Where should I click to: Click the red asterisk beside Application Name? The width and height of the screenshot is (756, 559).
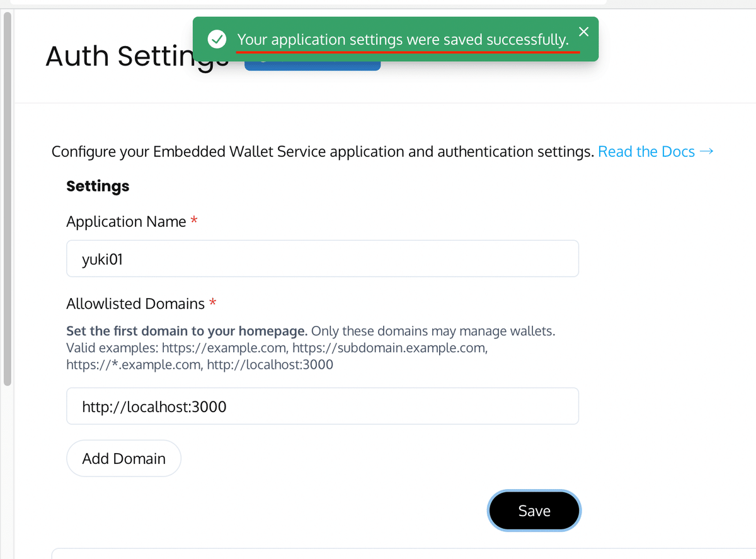pyautogui.click(x=194, y=220)
